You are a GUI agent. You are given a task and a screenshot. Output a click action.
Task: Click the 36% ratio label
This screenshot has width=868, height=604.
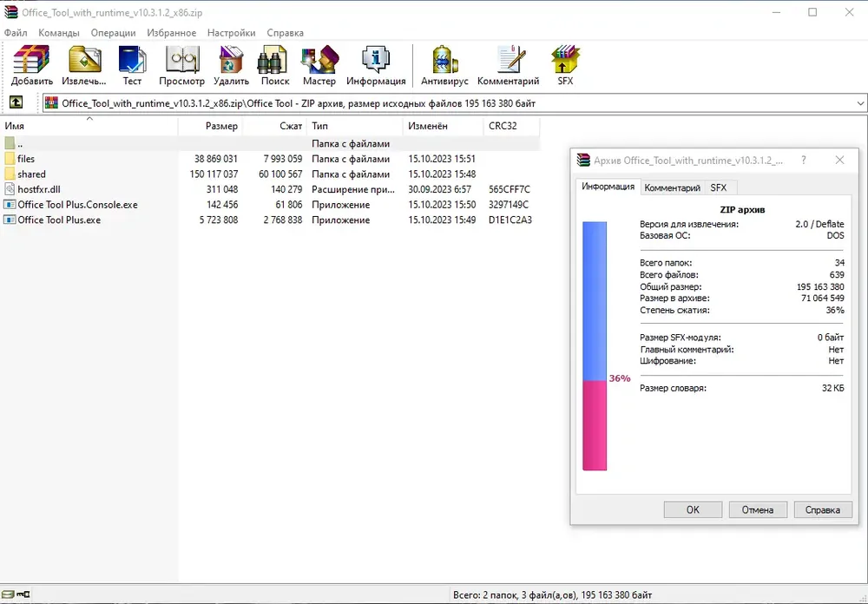[x=620, y=378]
